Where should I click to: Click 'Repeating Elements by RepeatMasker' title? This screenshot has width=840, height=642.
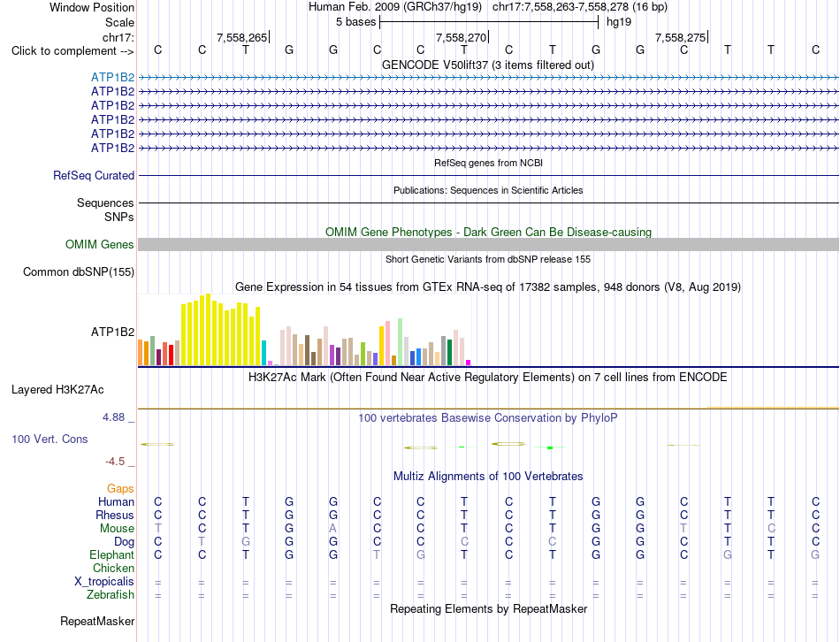point(489,609)
